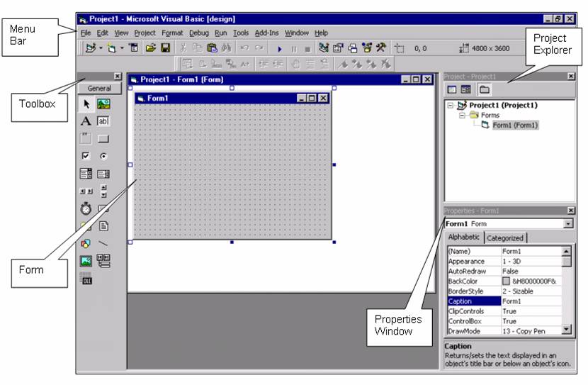Click the End stop toolbar button
The width and height of the screenshot is (588, 385).
pos(307,49)
